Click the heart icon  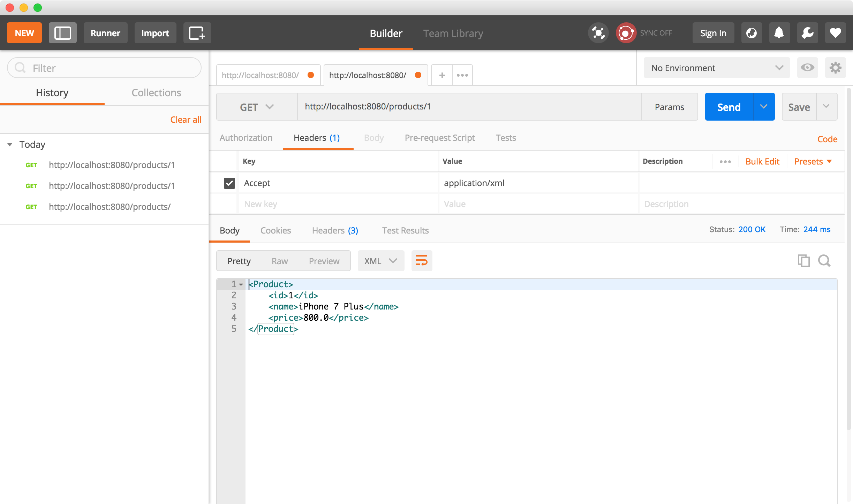[x=835, y=33]
